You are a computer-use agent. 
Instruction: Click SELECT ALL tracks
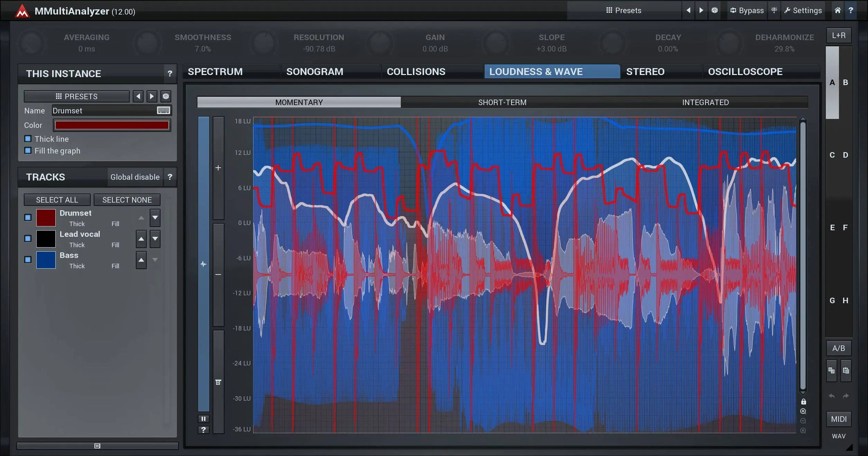[57, 200]
